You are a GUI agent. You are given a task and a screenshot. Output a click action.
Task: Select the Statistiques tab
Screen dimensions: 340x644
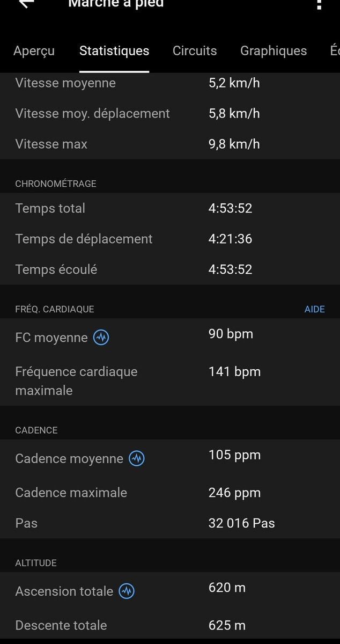coord(114,51)
